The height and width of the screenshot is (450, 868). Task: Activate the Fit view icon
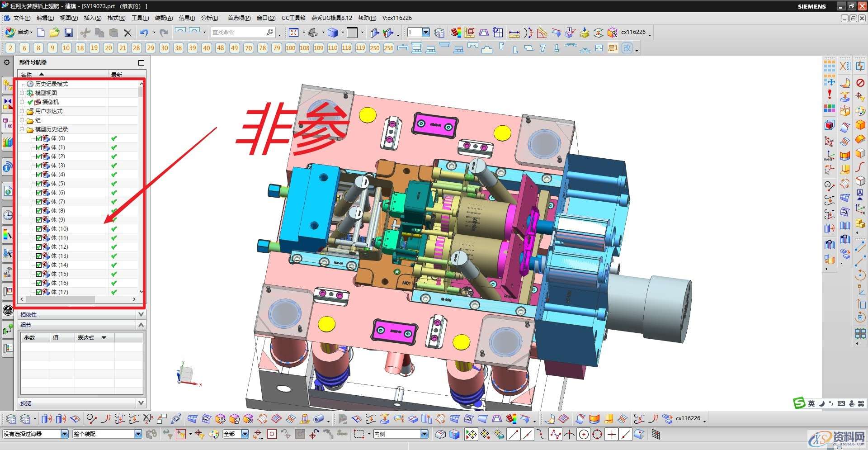(x=294, y=32)
